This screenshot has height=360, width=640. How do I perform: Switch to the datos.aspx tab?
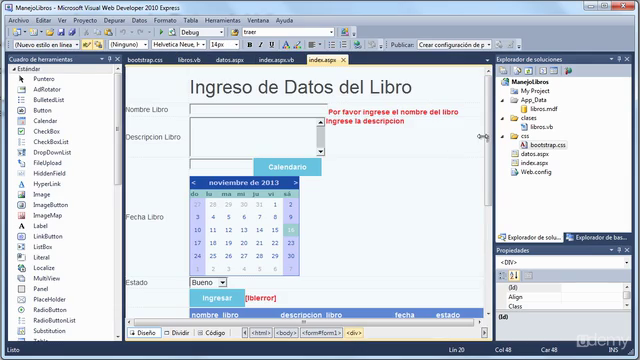230,60
